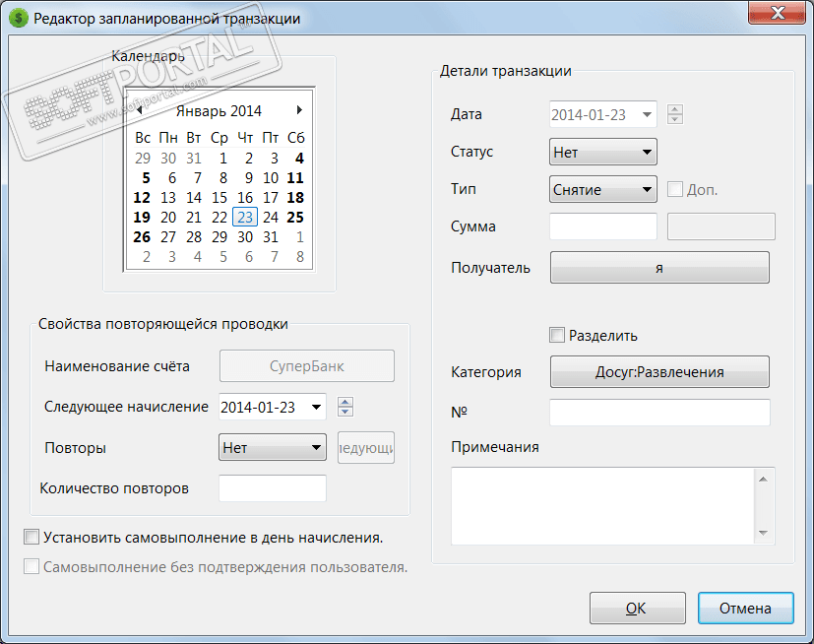Click down arrow of Следующее начисление stepper
Image resolution: width=814 pixels, height=644 pixels.
coord(345,412)
